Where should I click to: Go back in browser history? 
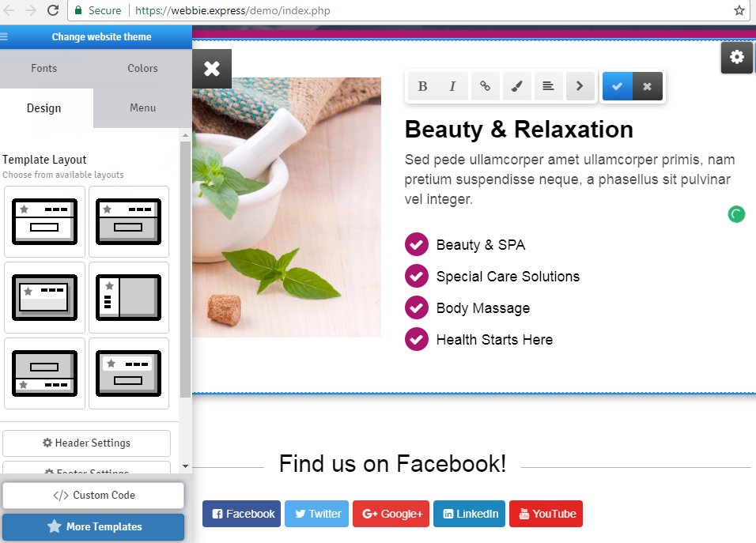coord(8,10)
